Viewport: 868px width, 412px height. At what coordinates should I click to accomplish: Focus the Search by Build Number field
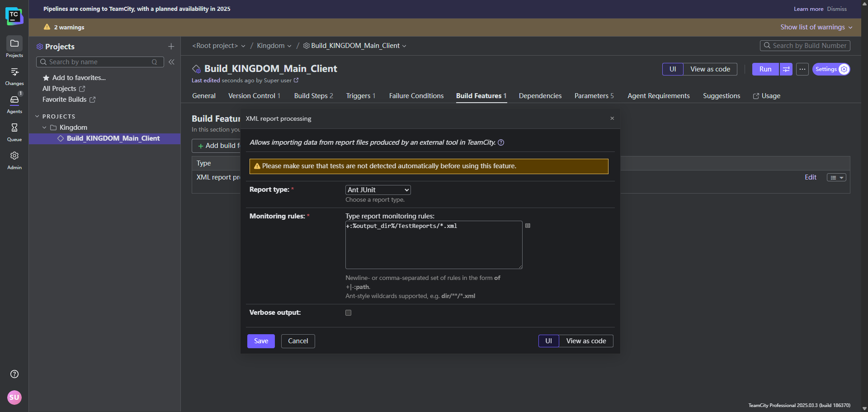805,46
